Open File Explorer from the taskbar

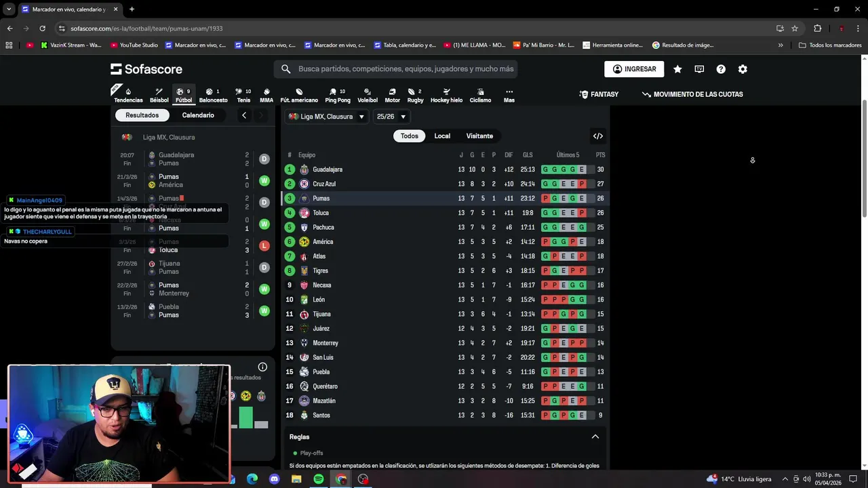(296, 479)
